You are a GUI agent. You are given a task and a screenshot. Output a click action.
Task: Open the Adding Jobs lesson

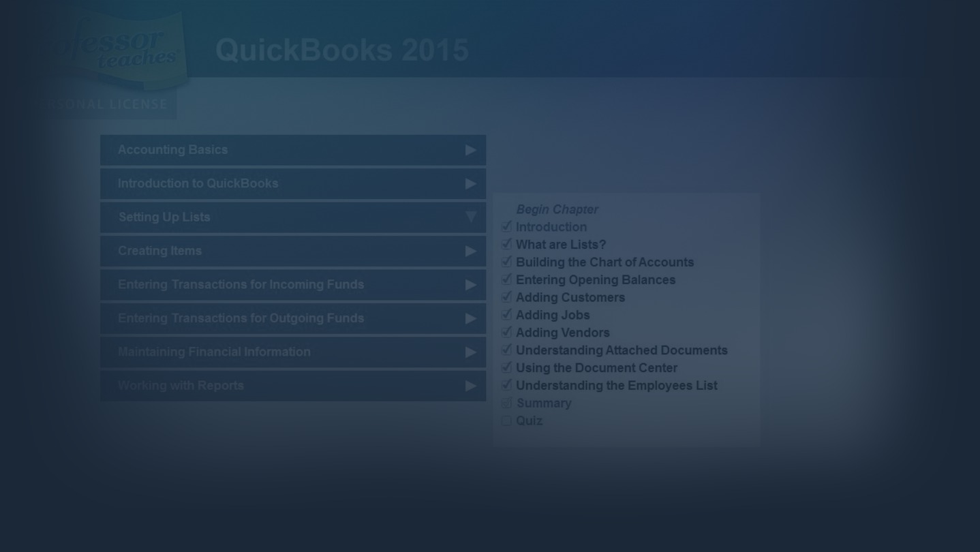click(553, 315)
